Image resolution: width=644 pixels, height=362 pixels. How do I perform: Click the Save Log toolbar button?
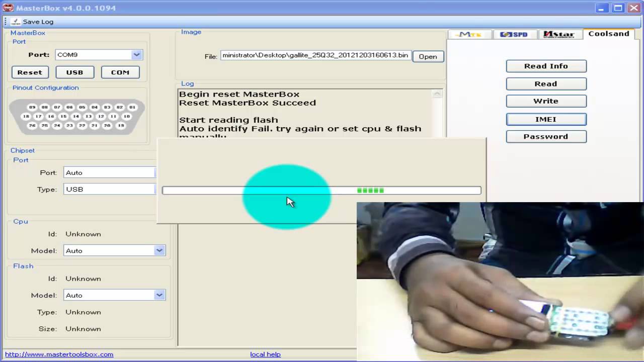[32, 22]
